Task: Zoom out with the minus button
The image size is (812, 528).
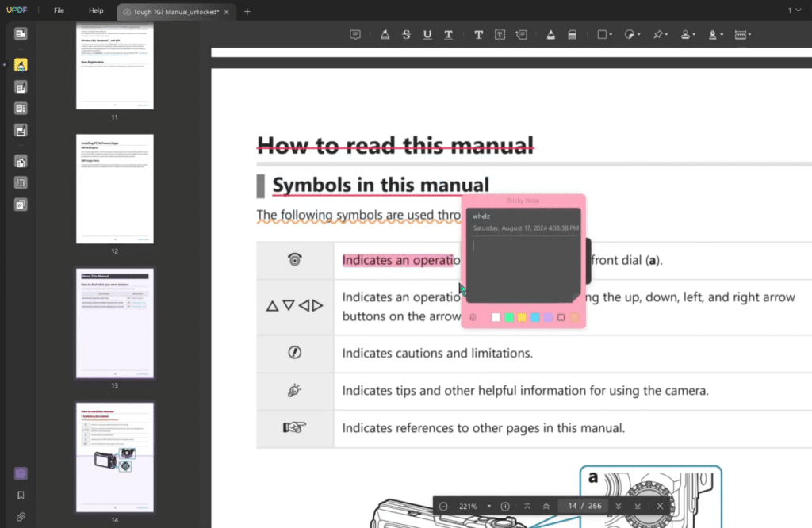Action: point(443,507)
